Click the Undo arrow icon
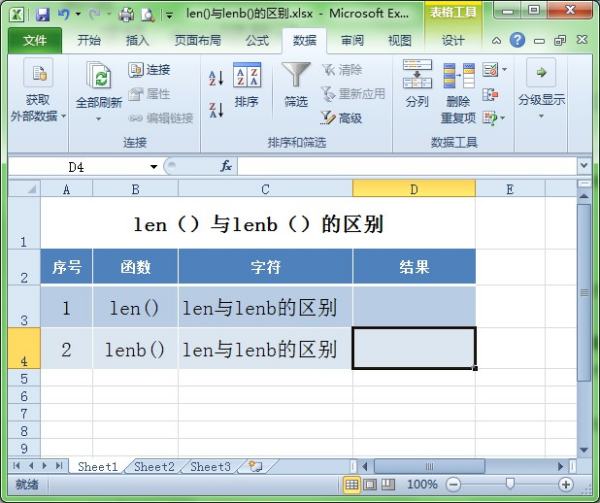The width and height of the screenshot is (600, 503). coord(63,15)
